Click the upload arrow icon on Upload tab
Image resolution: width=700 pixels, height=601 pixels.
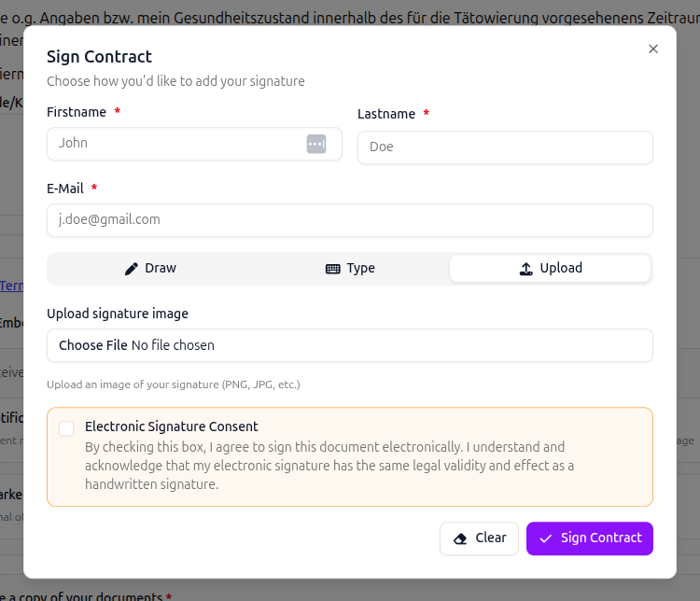tap(526, 269)
